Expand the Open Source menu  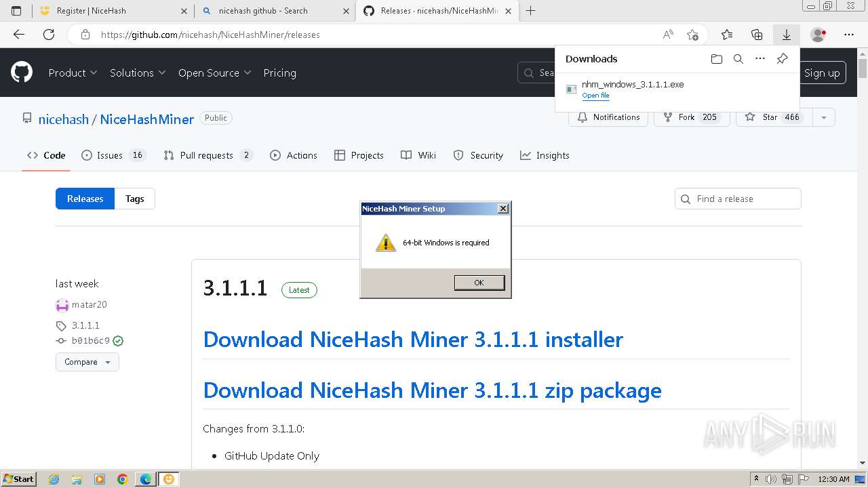(x=214, y=73)
